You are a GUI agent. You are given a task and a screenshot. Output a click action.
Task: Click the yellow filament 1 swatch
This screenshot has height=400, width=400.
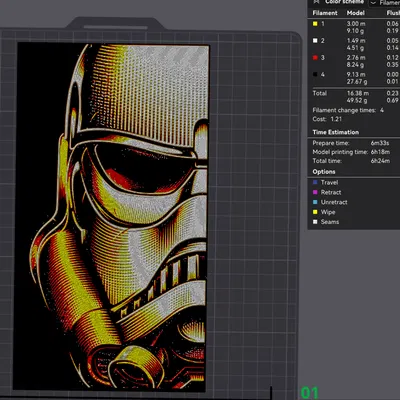(x=315, y=24)
